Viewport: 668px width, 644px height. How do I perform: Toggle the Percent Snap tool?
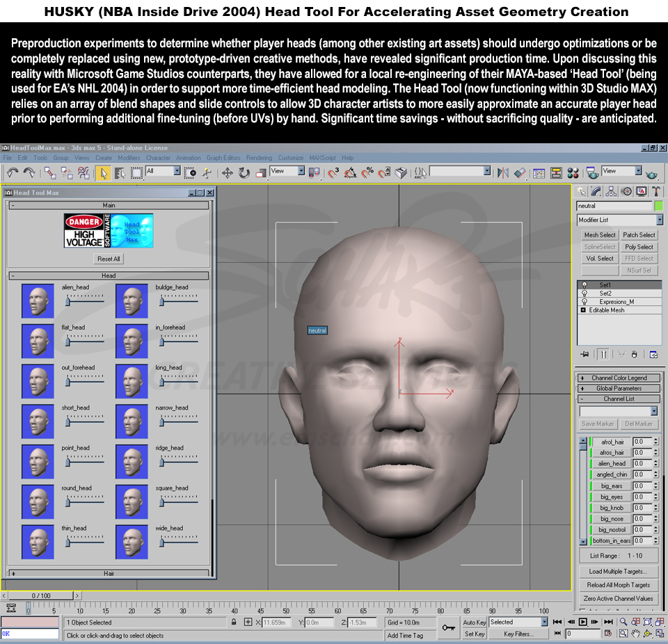click(367, 173)
